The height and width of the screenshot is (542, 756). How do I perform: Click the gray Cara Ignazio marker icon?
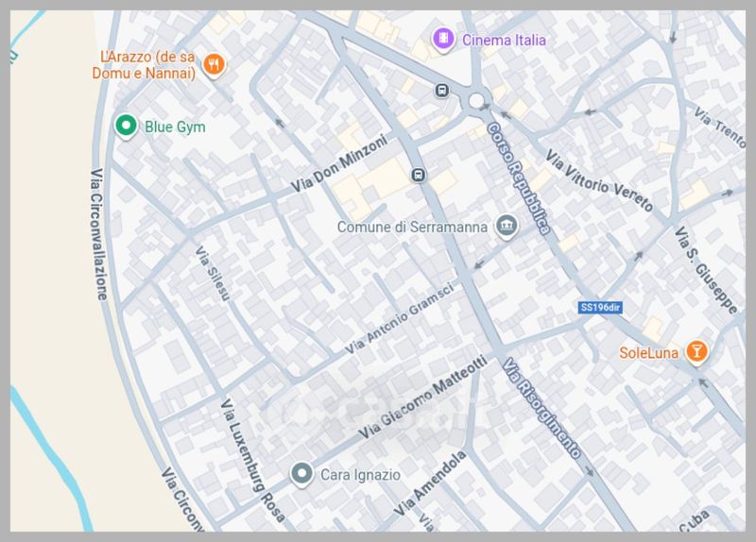coord(301,473)
